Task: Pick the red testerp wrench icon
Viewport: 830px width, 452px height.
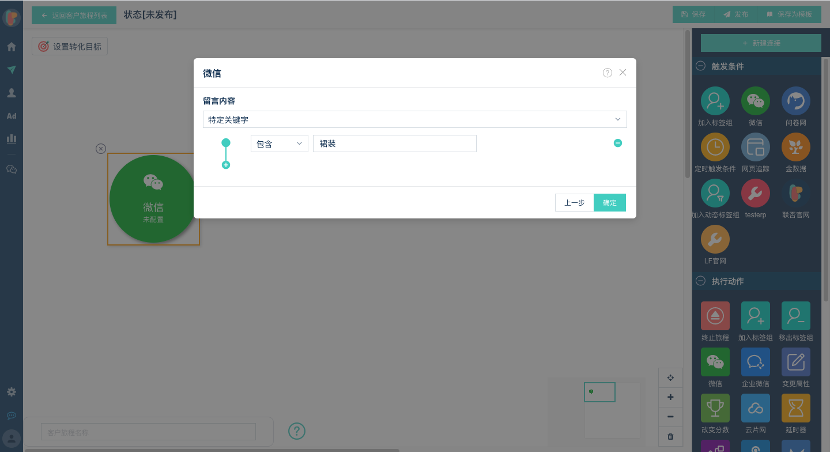Action: pos(755,193)
